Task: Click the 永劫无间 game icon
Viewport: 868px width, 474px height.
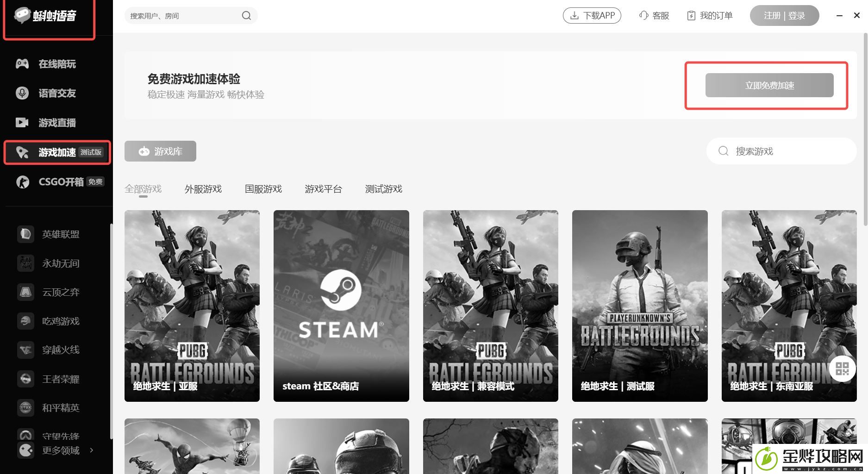Action: pyautogui.click(x=25, y=263)
